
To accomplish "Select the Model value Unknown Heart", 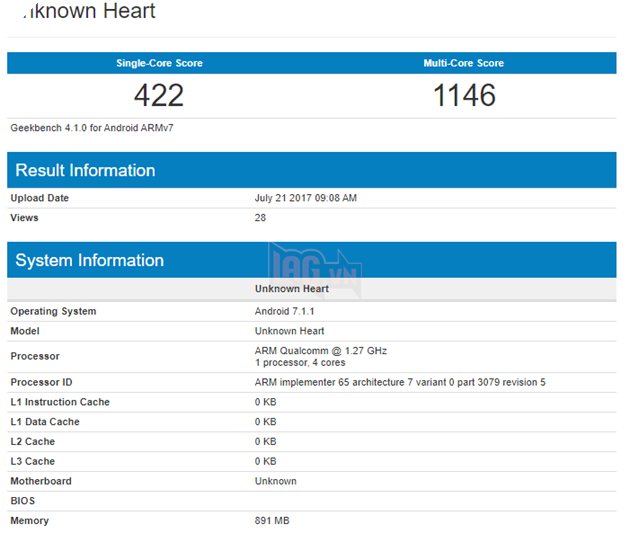I will point(289,331).
